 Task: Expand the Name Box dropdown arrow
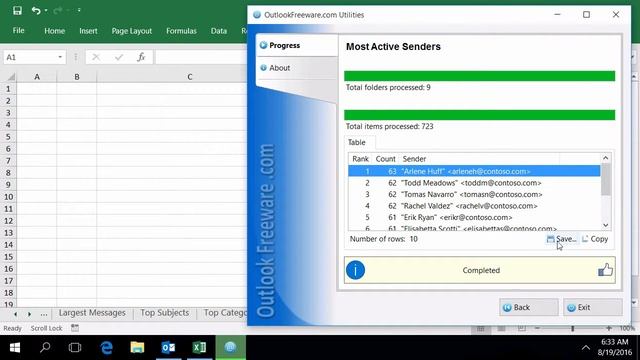coord(60,57)
